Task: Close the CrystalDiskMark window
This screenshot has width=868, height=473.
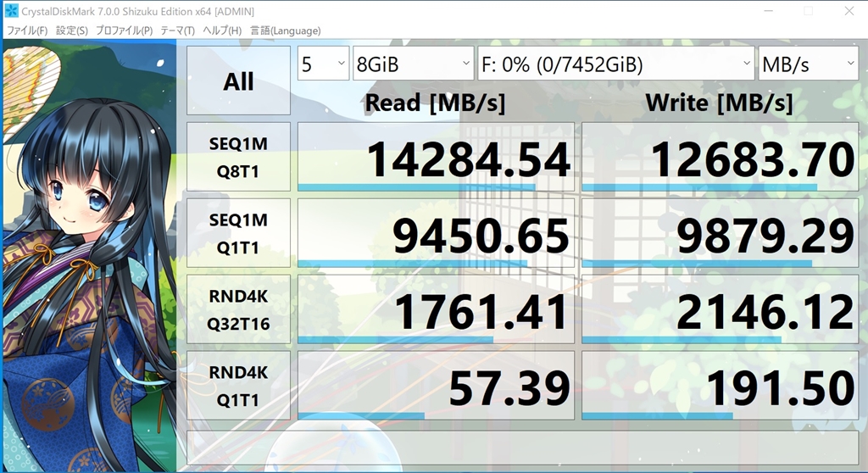Action: (x=849, y=11)
